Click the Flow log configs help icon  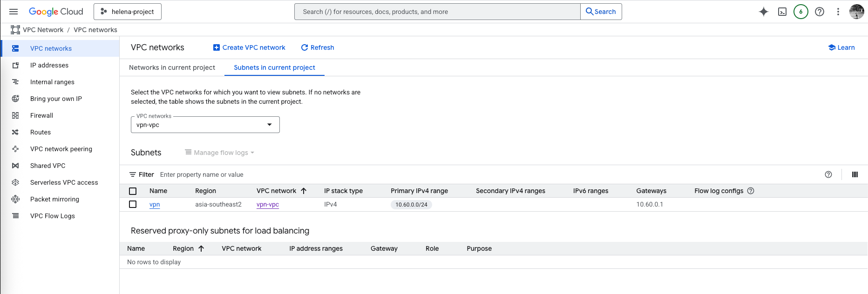pyautogui.click(x=751, y=191)
